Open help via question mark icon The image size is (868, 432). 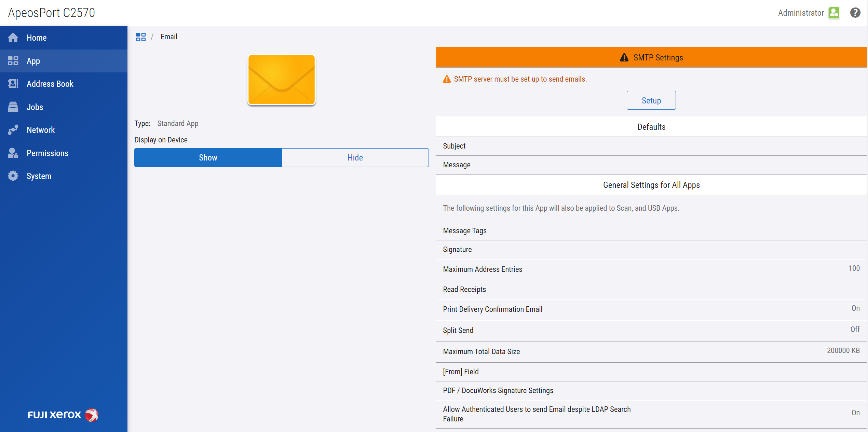coord(855,13)
